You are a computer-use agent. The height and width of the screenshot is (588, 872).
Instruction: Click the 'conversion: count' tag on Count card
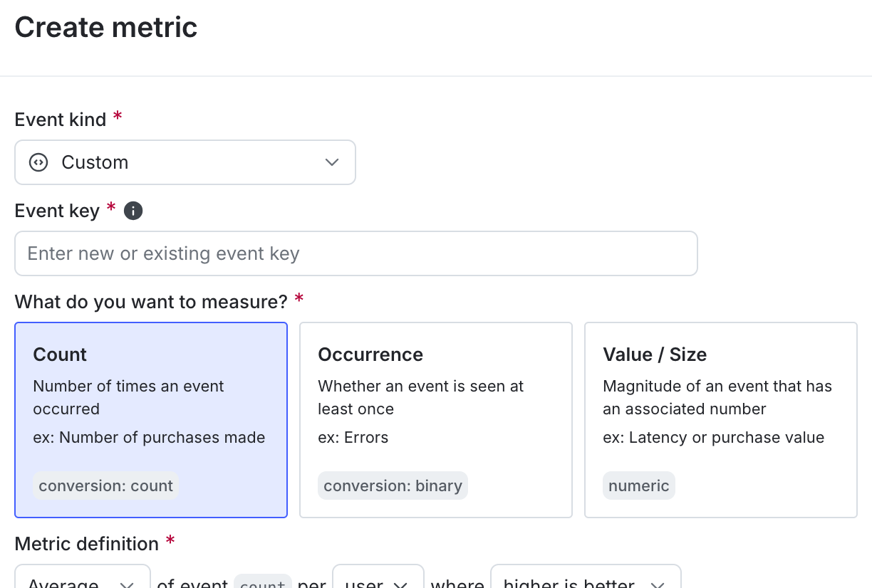coord(105,485)
